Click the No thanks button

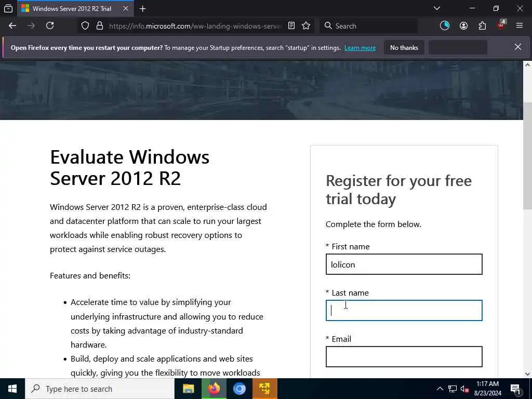(x=404, y=48)
